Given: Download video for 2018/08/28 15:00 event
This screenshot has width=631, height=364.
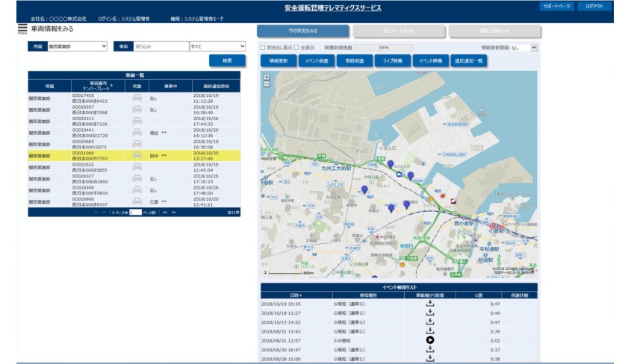Looking at the screenshot, I should (x=430, y=358).
